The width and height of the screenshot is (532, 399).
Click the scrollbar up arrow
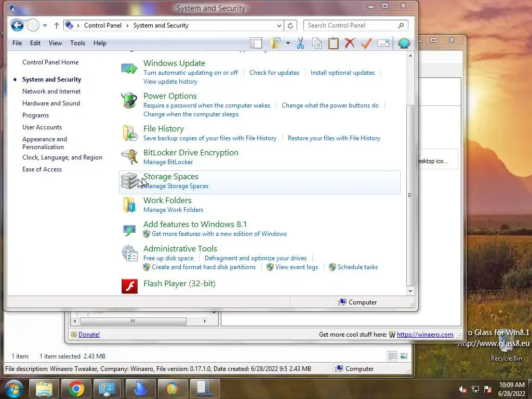pyautogui.click(x=410, y=55)
